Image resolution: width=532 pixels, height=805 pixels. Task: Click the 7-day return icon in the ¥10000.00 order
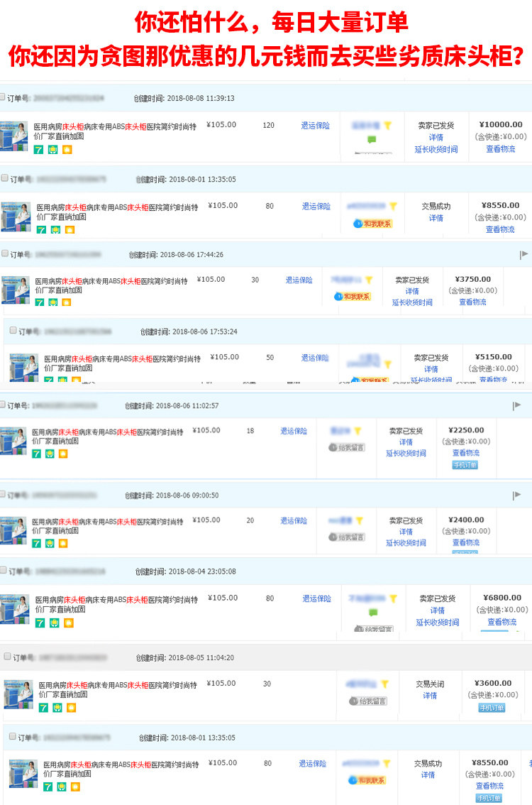point(38,149)
